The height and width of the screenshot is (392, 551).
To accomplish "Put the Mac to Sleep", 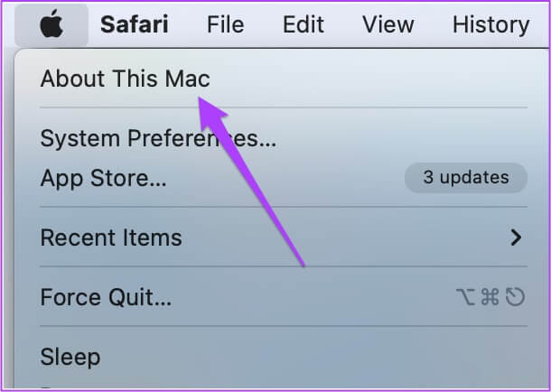I will pos(70,356).
